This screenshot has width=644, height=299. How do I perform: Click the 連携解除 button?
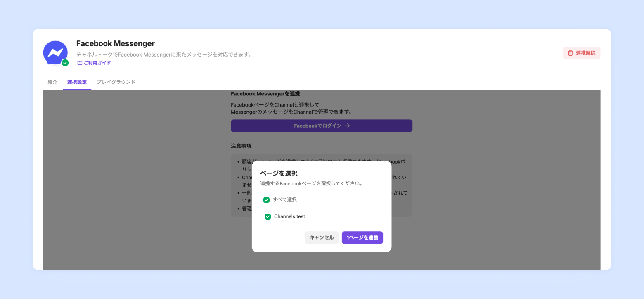click(582, 53)
